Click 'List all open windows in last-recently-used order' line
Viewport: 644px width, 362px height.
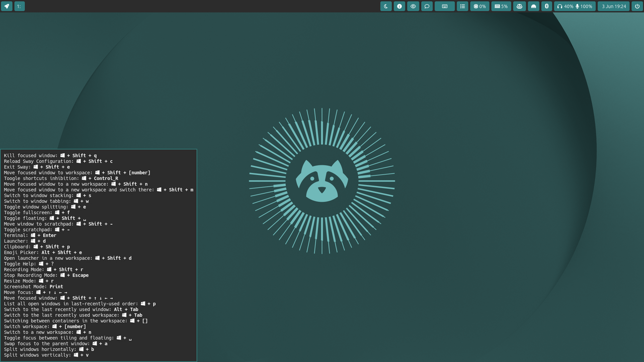pos(80,304)
